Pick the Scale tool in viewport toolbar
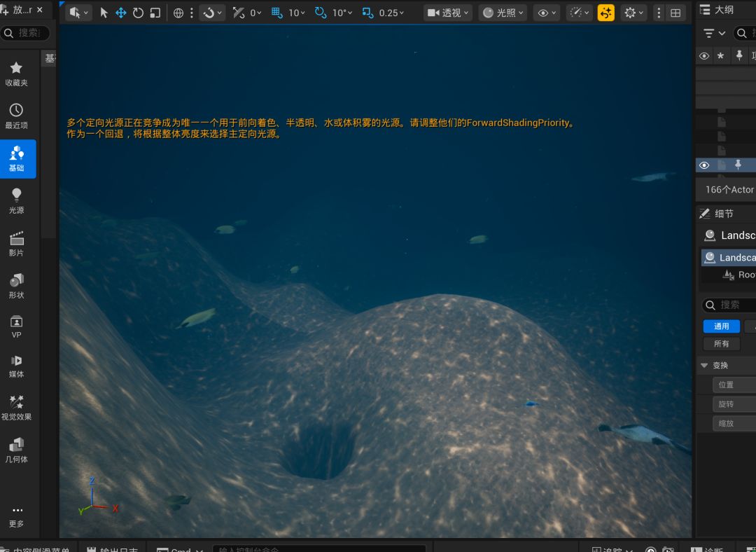The image size is (756, 552). (x=155, y=13)
